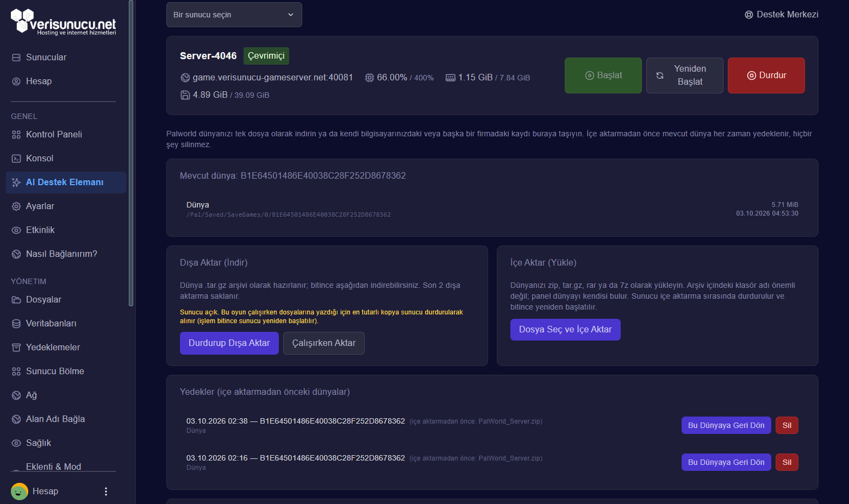Click server address game.verisunucu-gameserver.net:40081
The image size is (849, 504).
coord(273,78)
